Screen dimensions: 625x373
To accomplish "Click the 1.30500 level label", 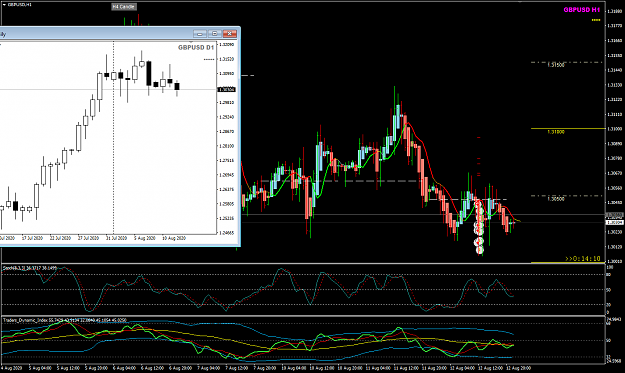I will [x=556, y=199].
